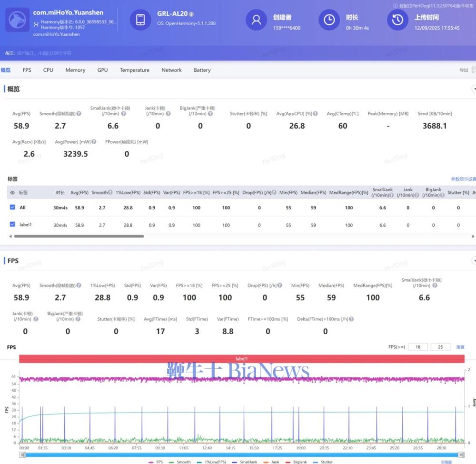Open help icon for FPS section BigJank

[78, 319]
